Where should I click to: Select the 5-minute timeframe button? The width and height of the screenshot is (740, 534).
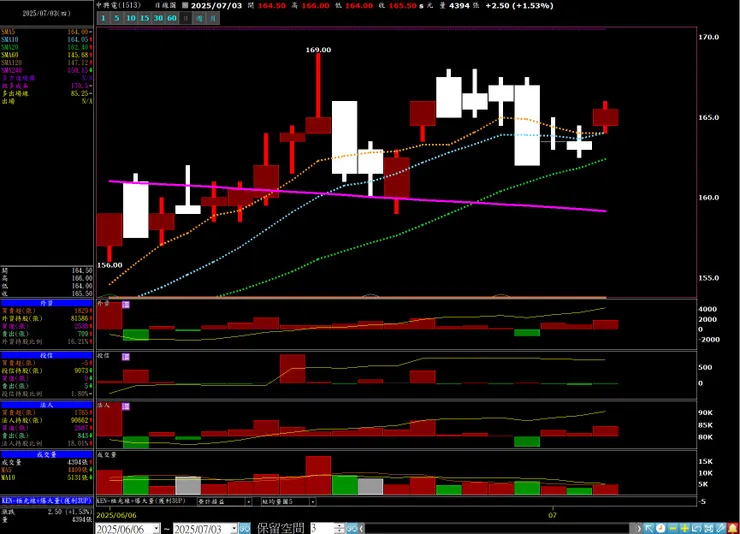coord(117,18)
